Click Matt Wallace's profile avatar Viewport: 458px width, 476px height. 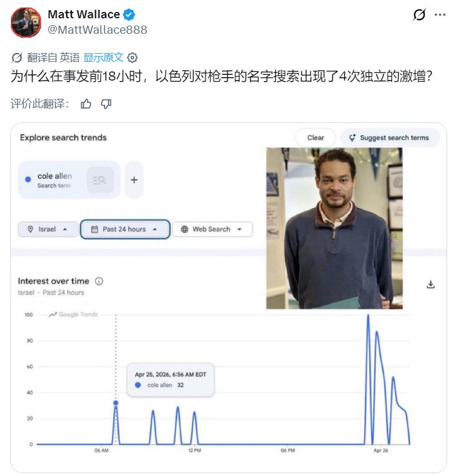26,22
